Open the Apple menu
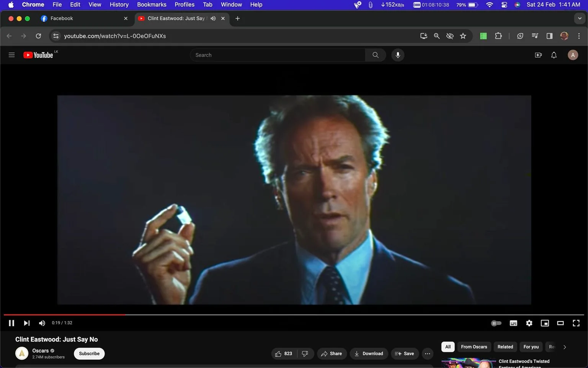This screenshot has width=588, height=368. (11, 5)
